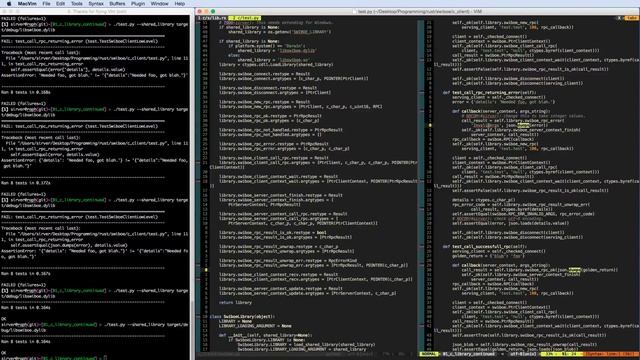Select the highlighted c/test.py Vim tab
Image resolution: width=640 pixels, height=360 pixels.
[244, 18]
